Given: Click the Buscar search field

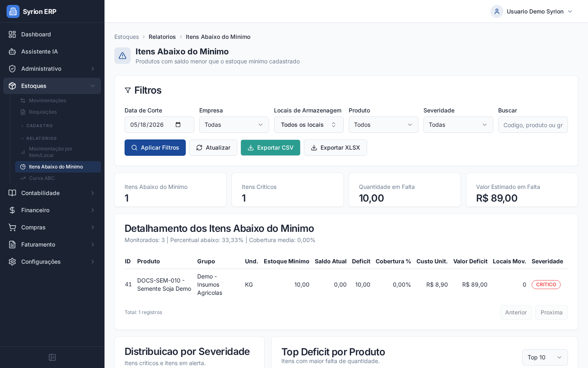Looking at the screenshot, I should 533,125.
